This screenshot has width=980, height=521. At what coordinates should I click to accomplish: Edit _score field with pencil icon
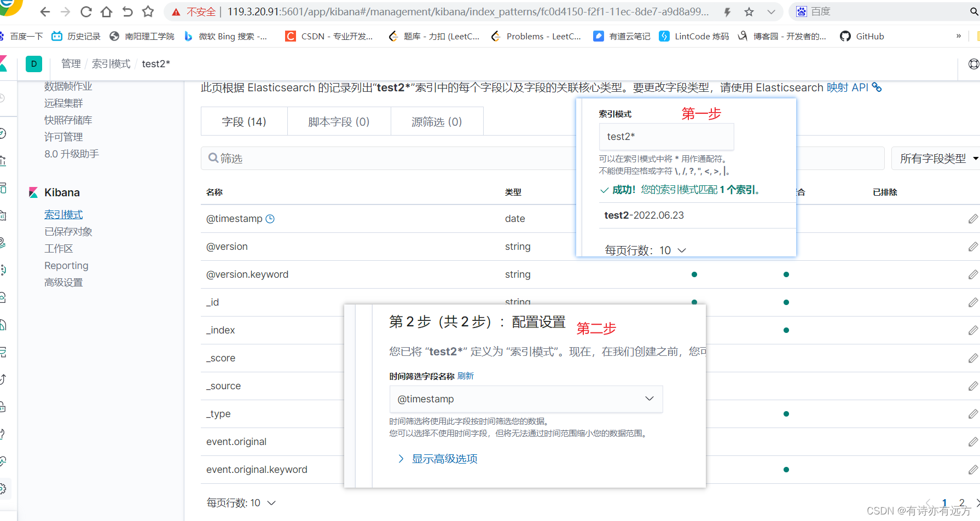(973, 358)
